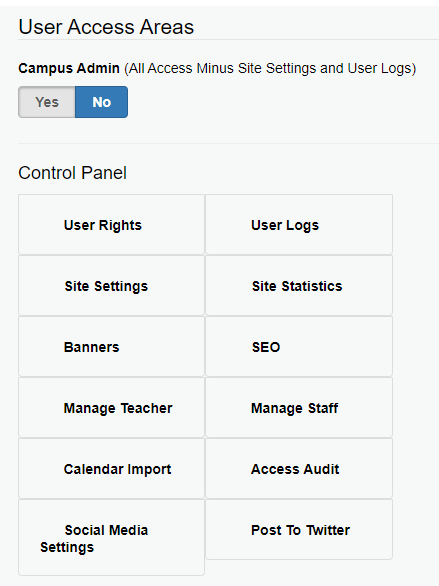Select the Calendar Import tile
Screen dimensions: 439x586
111,468
